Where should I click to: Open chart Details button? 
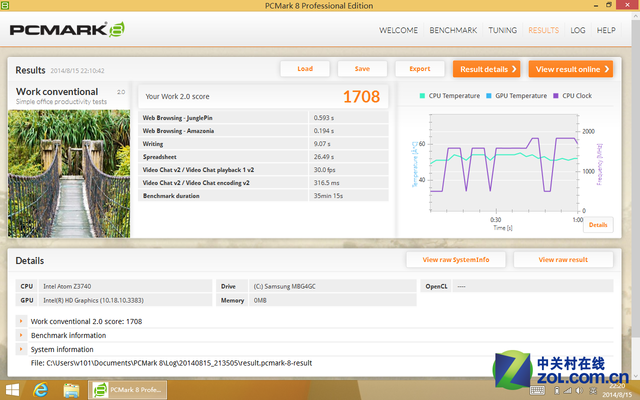[598, 224]
